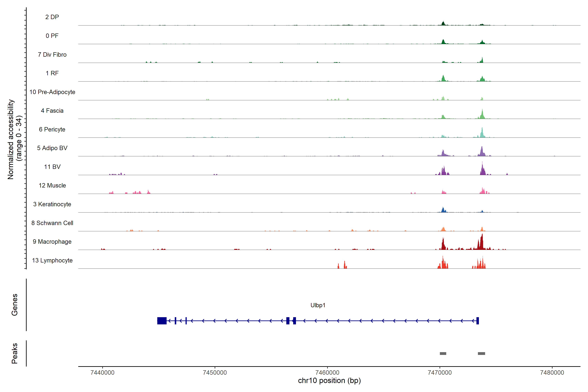Screen dimensions: 588x392
Task: Click the Ulbp1 gene name
Action: (318, 305)
